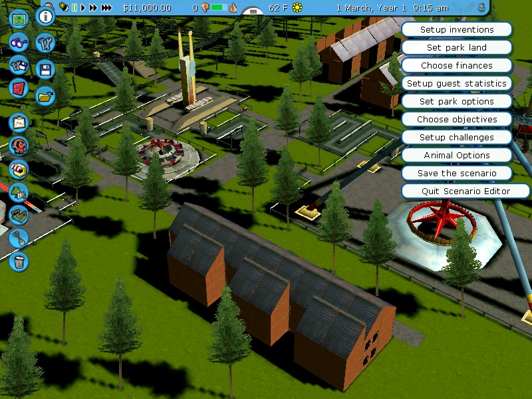Set game speed to triple fast-forward

click(106, 7)
